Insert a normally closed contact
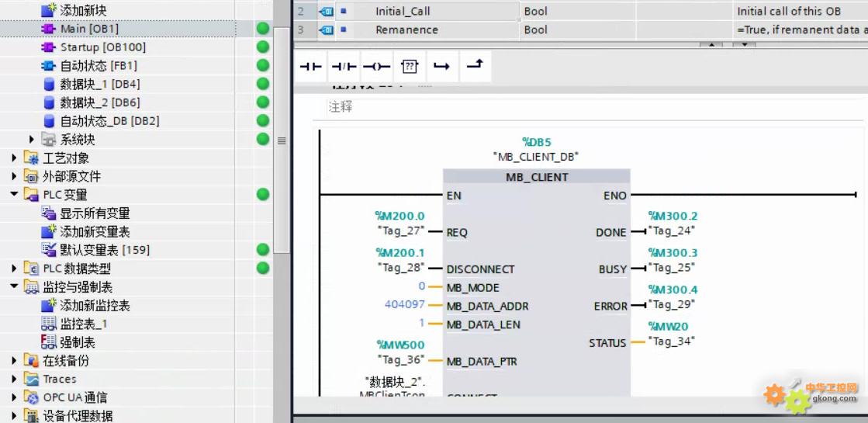 click(x=344, y=67)
